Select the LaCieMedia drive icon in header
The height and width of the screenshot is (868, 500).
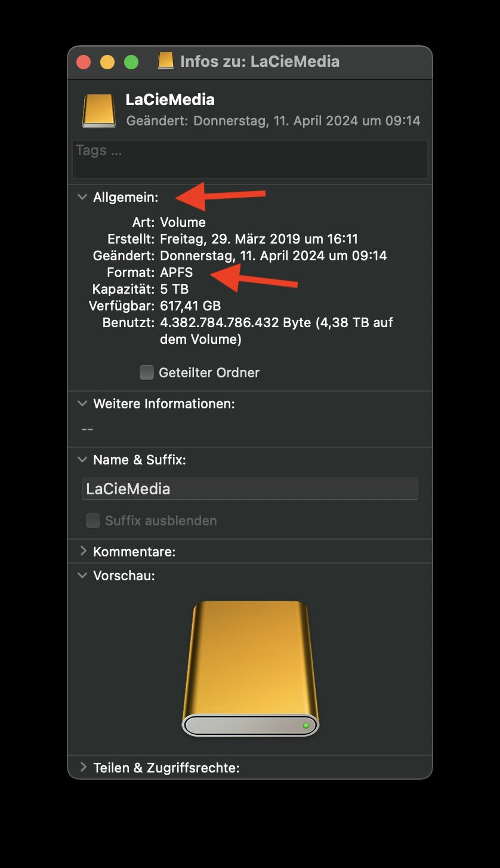pyautogui.click(x=99, y=110)
